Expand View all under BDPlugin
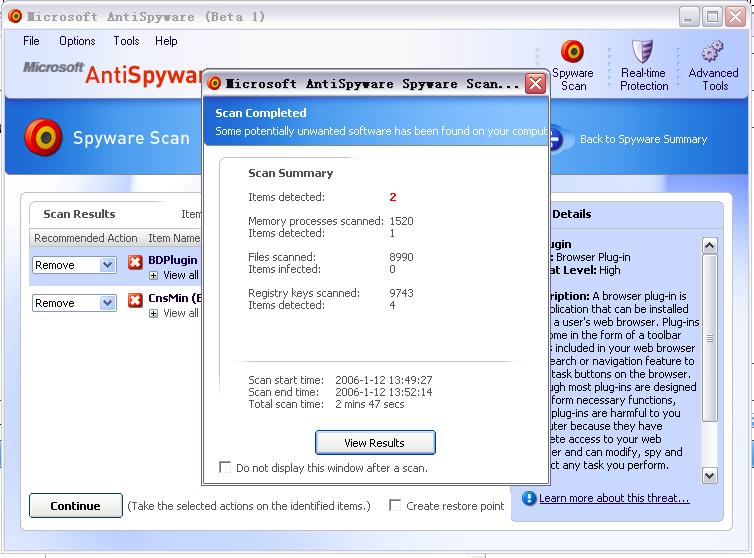Image resolution: width=754 pixels, height=558 pixels. point(153,276)
